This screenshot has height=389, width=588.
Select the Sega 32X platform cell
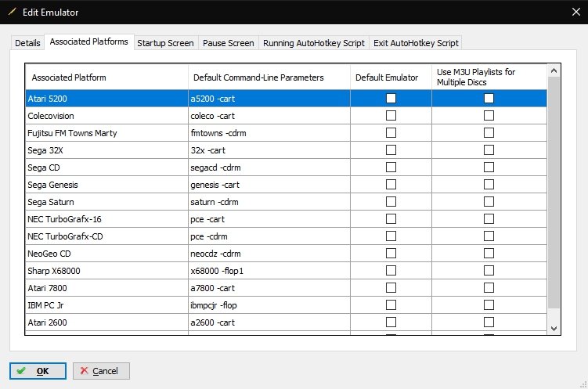107,150
